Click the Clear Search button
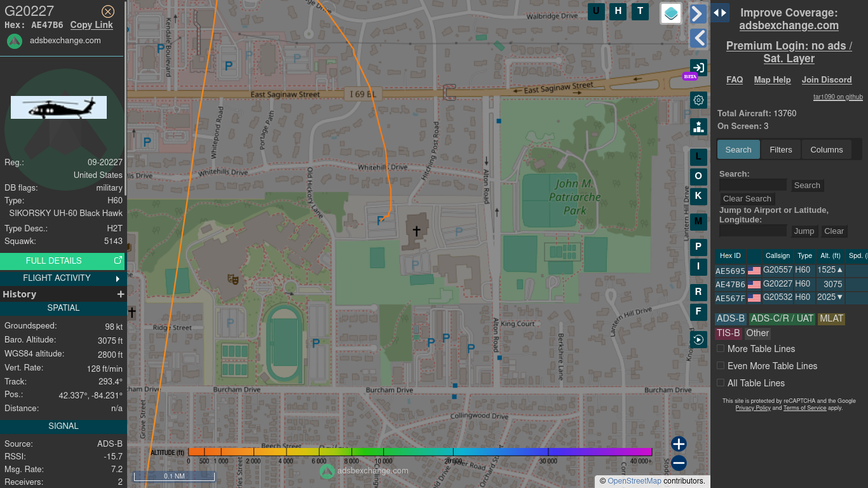The image size is (868, 488). click(x=747, y=198)
